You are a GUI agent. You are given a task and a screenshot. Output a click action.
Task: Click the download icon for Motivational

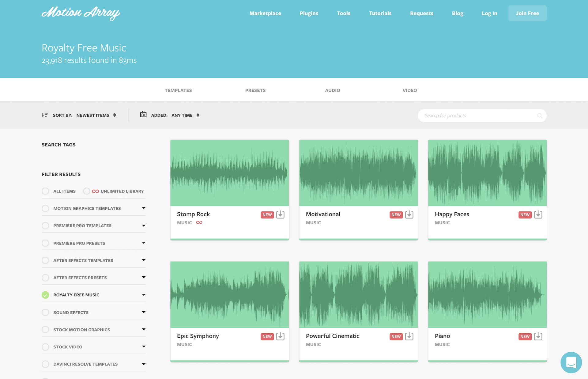pos(409,215)
